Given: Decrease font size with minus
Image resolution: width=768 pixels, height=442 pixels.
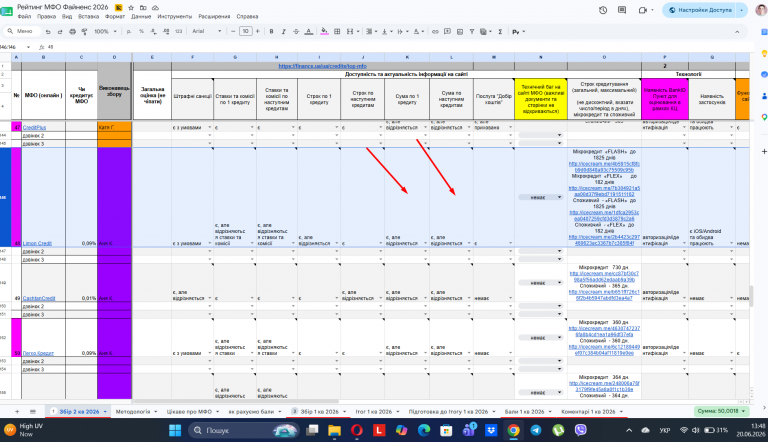Looking at the screenshot, I should 233,31.
